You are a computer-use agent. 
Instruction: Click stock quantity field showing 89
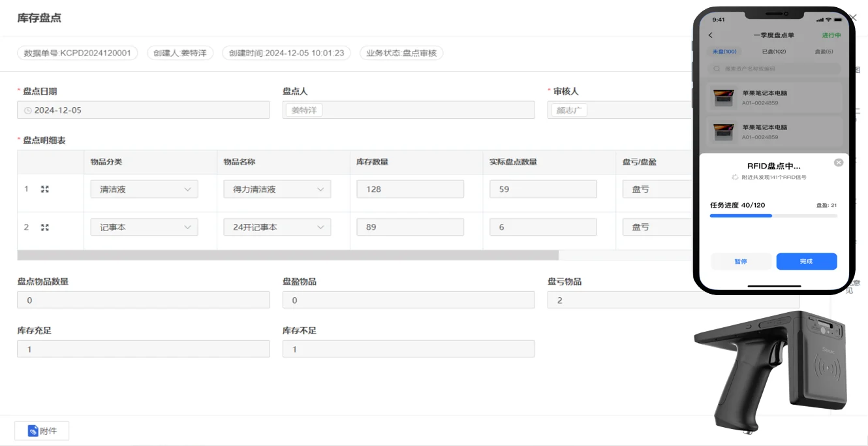pyautogui.click(x=410, y=227)
